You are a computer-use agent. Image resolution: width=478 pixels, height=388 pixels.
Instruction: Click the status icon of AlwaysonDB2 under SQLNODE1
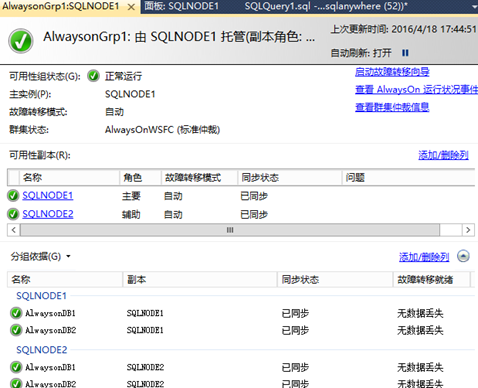pyautogui.click(x=16, y=330)
